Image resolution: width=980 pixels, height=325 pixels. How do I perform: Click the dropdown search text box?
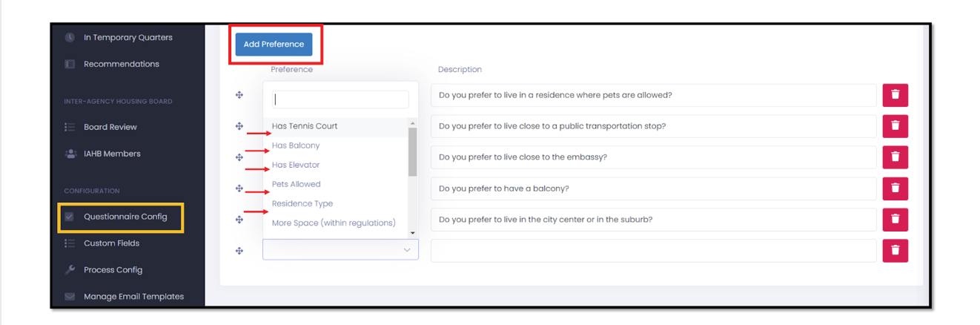[x=341, y=99]
